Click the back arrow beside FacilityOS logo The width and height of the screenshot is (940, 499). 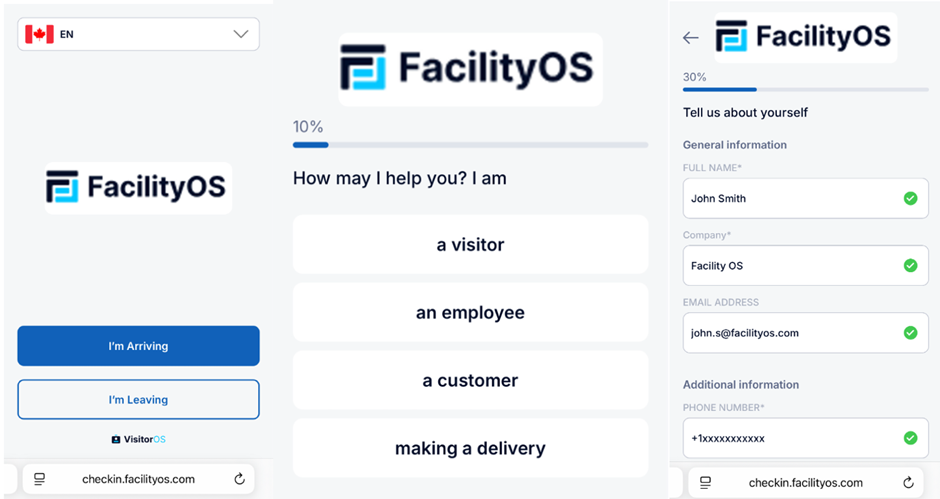point(691,38)
